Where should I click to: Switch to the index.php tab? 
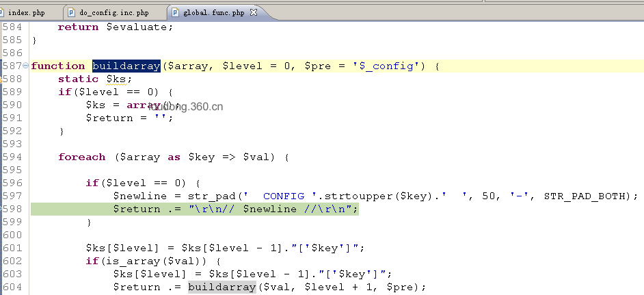pos(27,13)
